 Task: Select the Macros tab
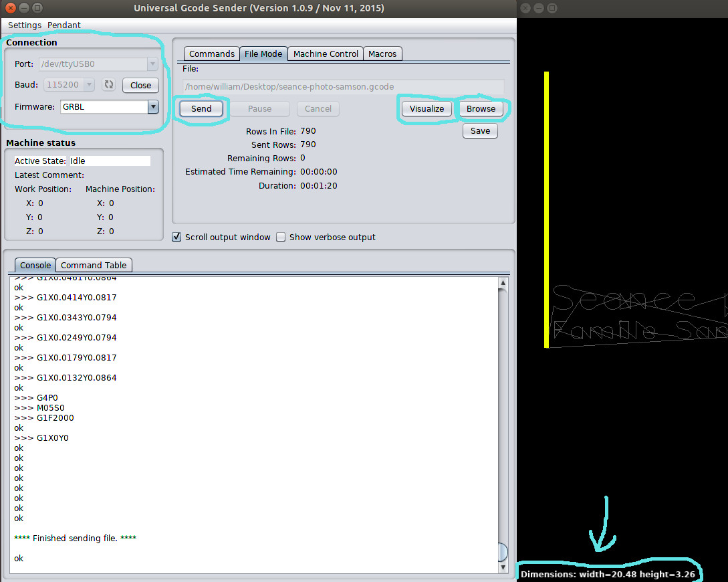click(x=382, y=54)
